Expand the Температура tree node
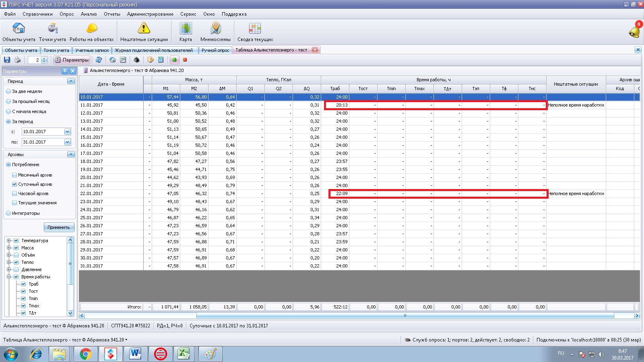The height and width of the screenshot is (362, 644). pos(8,241)
